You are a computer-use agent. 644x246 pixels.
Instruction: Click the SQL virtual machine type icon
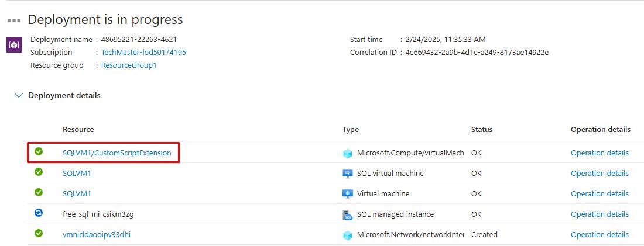347,174
